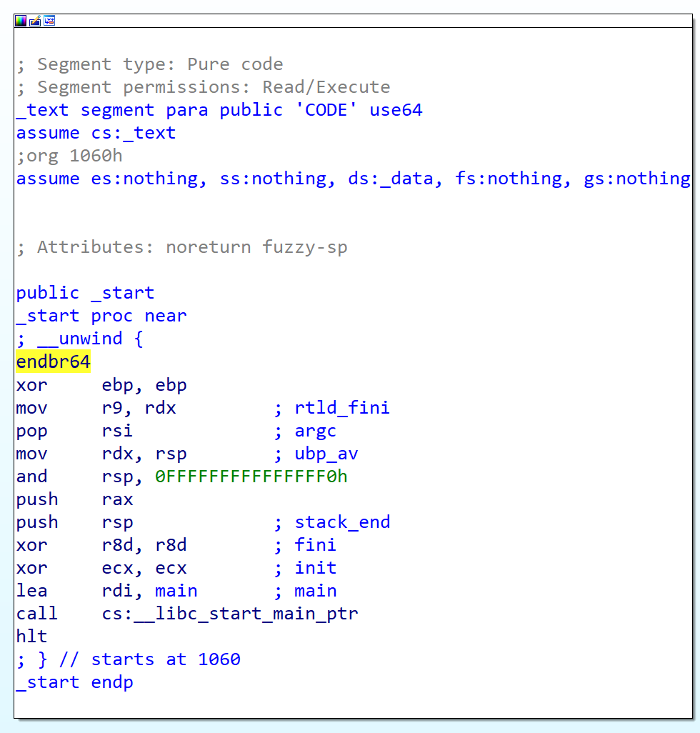Image resolution: width=700 pixels, height=733 pixels.
Task: Click the main operand in lea instruction
Action: 176,591
